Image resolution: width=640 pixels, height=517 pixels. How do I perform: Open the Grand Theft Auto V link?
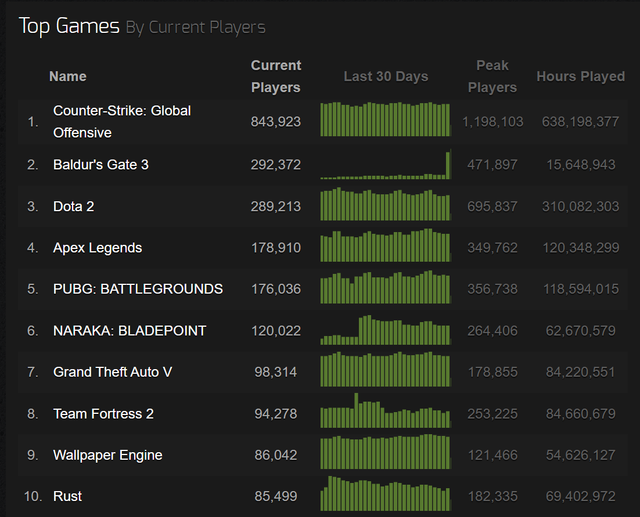click(x=113, y=372)
